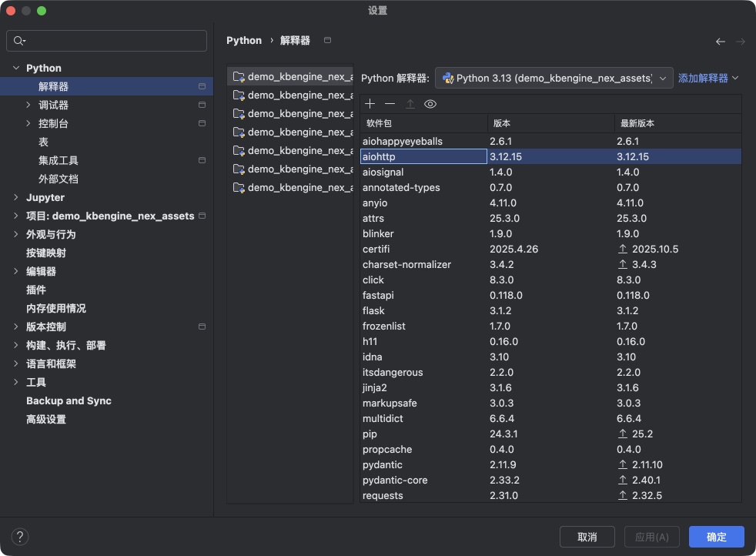Click the minus icon to uninstall package

(390, 104)
